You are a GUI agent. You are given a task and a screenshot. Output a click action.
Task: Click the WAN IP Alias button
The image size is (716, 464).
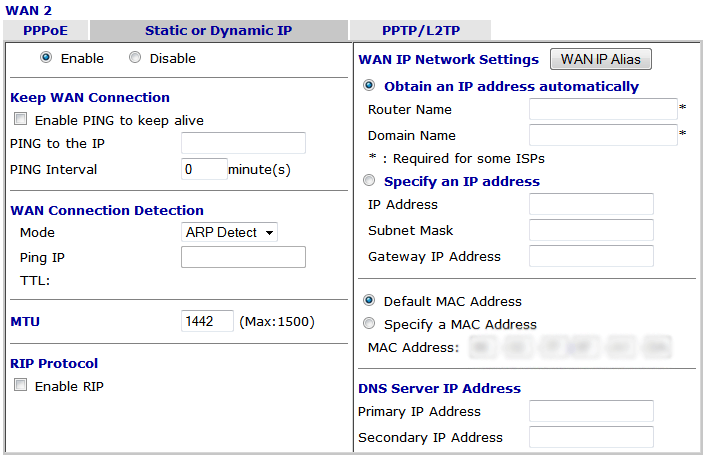tap(600, 59)
